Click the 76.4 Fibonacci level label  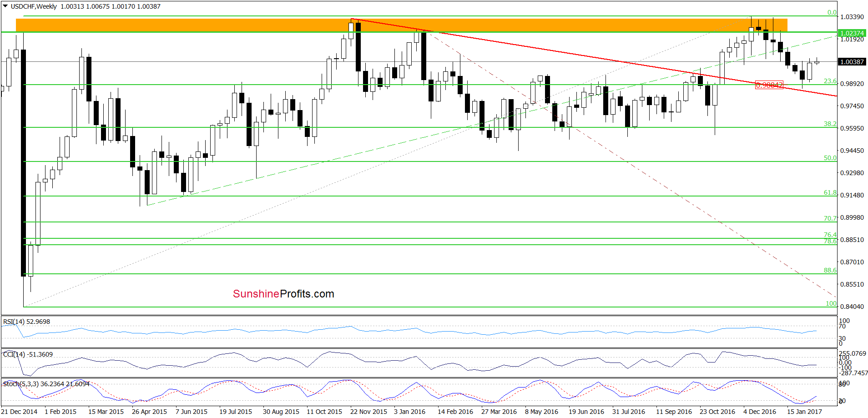(x=830, y=235)
